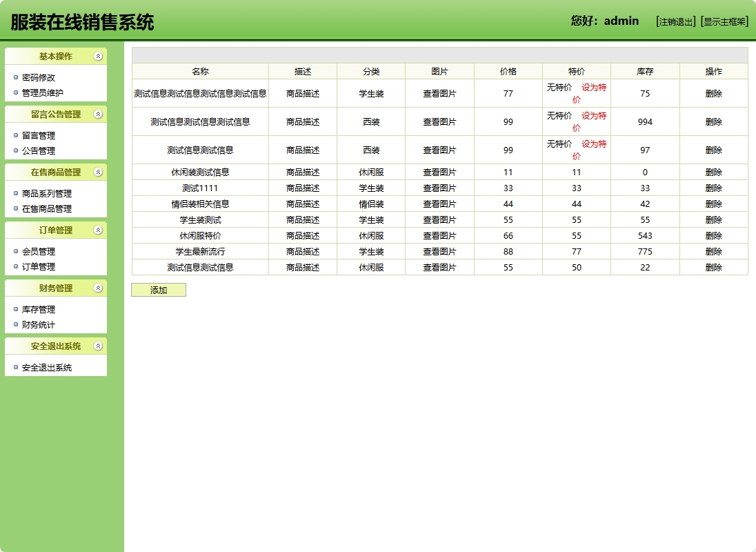
Task: Click the 添加 button below the table
Action: coord(158,290)
